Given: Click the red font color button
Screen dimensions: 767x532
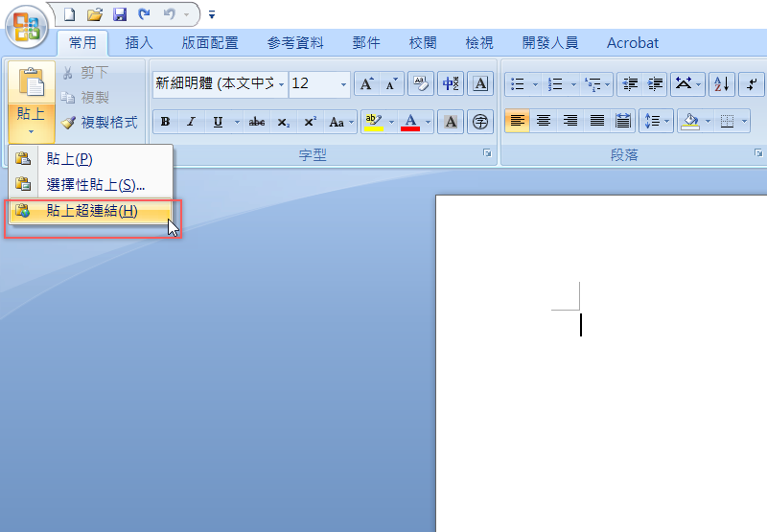Looking at the screenshot, I should [x=410, y=122].
